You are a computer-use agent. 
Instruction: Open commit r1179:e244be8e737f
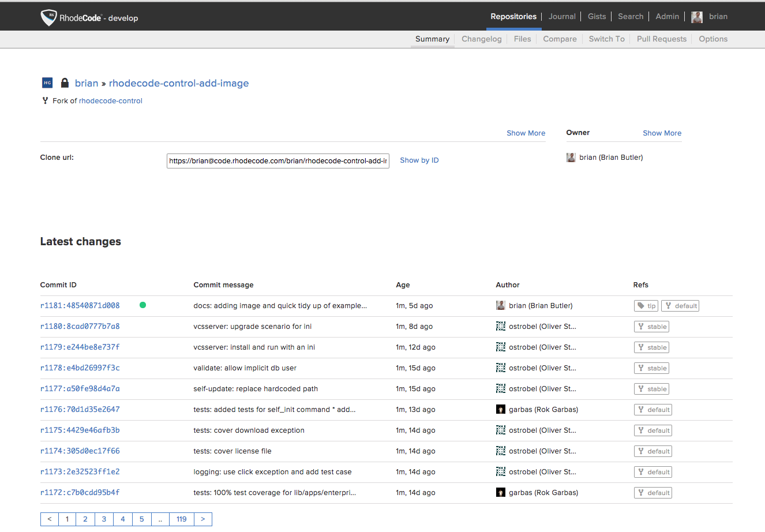pyautogui.click(x=80, y=347)
